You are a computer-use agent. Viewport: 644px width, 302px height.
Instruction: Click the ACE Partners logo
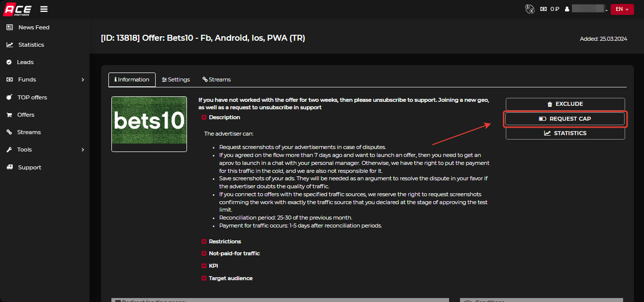17,9
